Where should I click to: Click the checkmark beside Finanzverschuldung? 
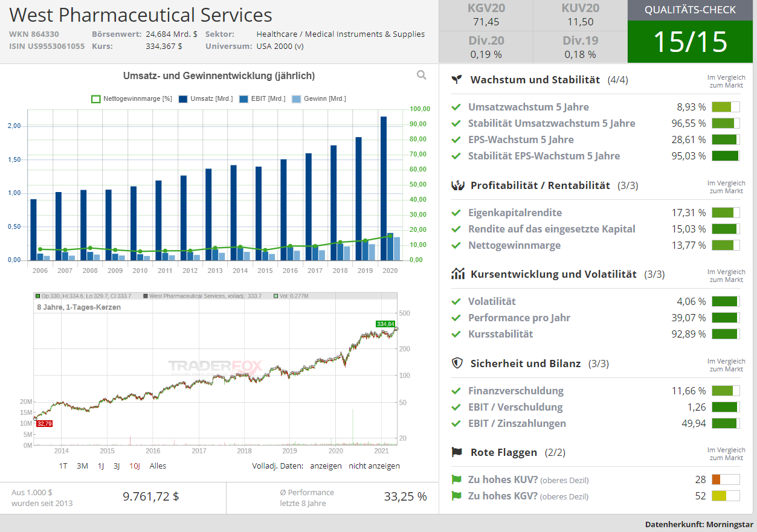tap(457, 391)
